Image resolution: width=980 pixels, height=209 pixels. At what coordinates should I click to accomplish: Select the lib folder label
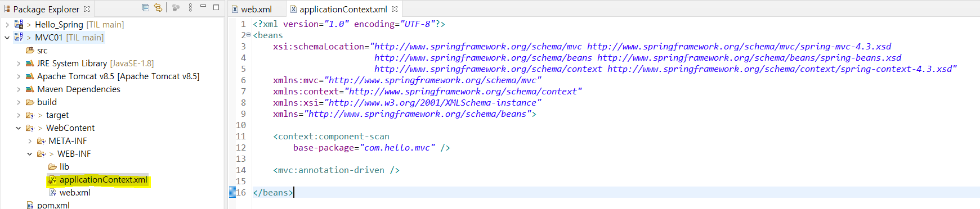(64, 167)
